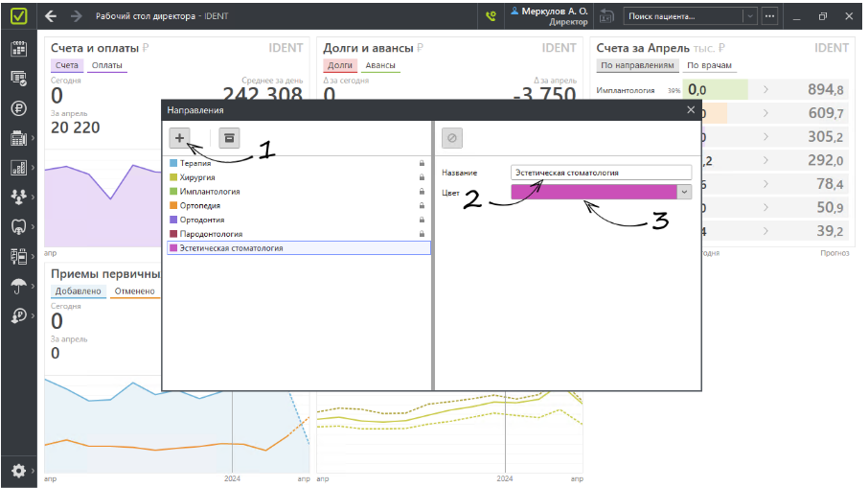This screenshot has width=868, height=488.
Task: Open the schedule calendar icon in sidebar
Action: 18,49
